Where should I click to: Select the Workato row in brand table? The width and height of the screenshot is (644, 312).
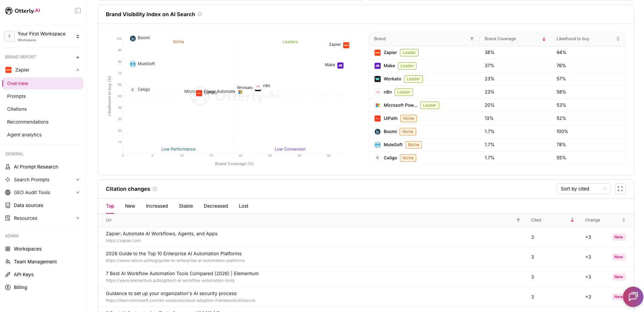tap(497, 79)
